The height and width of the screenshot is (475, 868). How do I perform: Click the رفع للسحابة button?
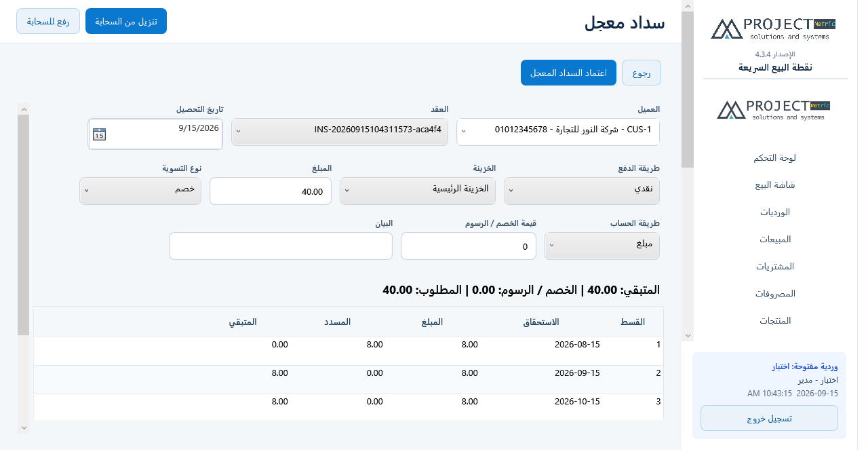(x=48, y=21)
